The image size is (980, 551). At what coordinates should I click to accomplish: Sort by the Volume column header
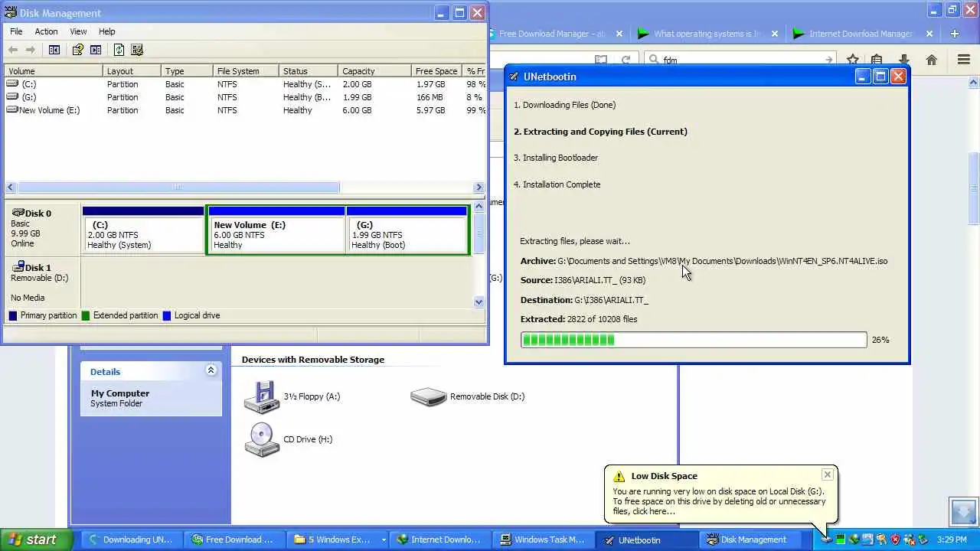(53, 71)
